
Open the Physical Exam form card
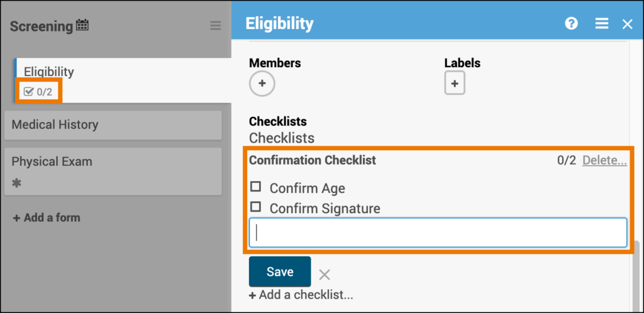click(x=113, y=162)
